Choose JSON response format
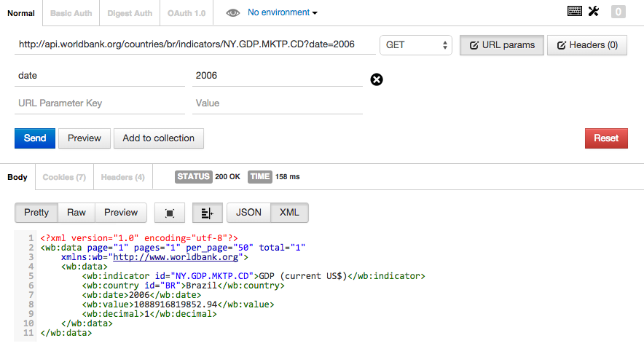 248,213
